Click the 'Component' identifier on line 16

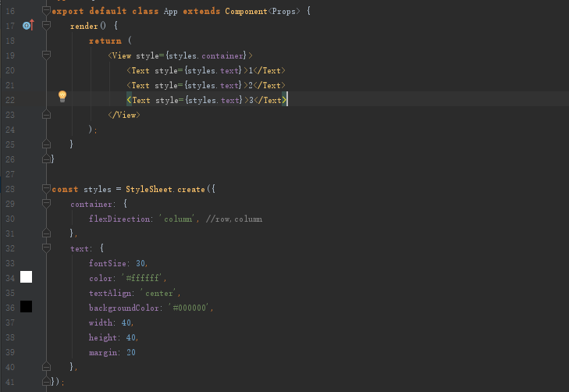point(246,11)
